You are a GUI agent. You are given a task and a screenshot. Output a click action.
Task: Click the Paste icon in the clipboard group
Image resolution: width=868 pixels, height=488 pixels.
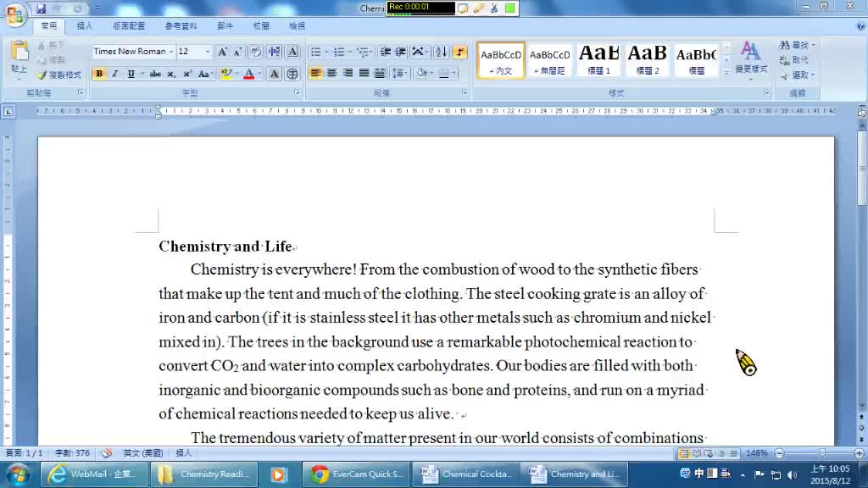(19, 56)
